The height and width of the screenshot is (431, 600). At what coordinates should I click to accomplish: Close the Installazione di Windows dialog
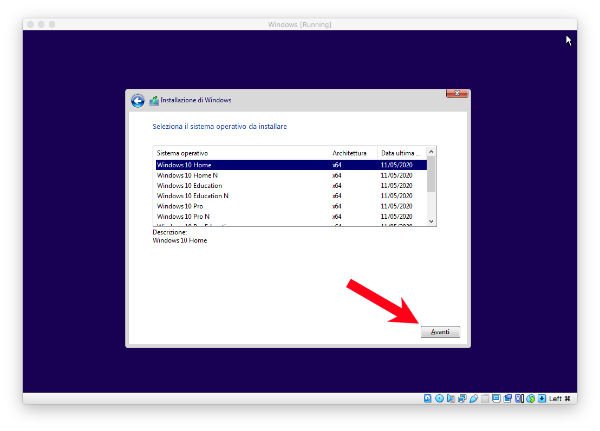coord(457,93)
